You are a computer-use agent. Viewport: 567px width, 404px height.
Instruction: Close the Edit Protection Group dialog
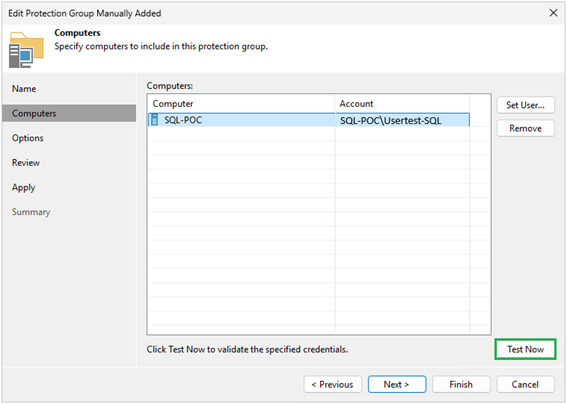pyautogui.click(x=553, y=13)
